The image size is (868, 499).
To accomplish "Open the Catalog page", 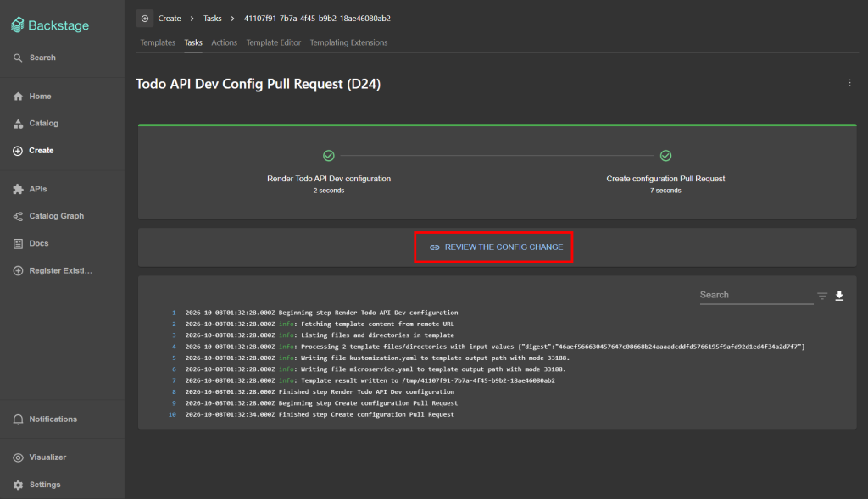I will [36, 124].
